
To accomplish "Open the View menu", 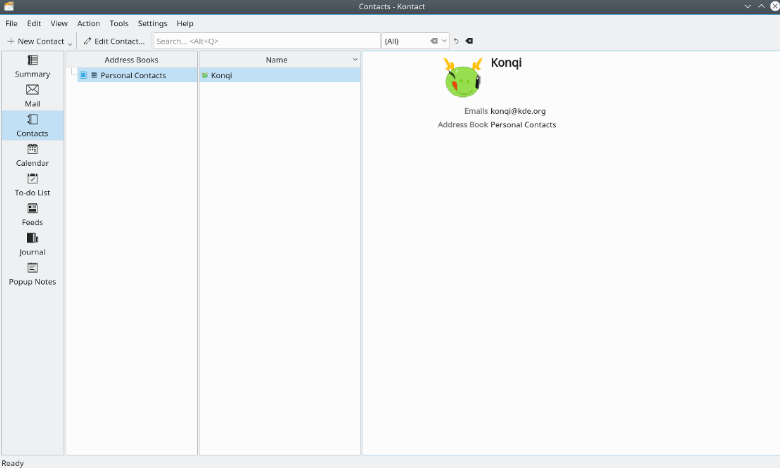I will coord(59,23).
